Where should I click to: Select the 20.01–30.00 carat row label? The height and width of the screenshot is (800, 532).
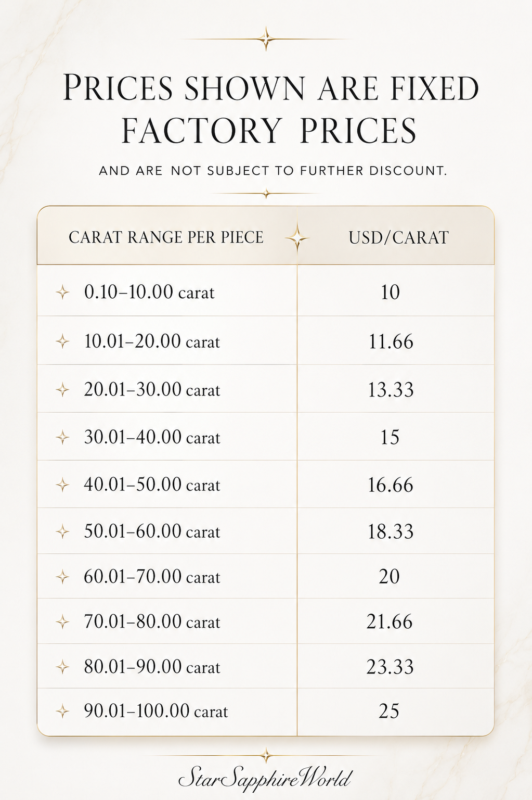point(152,389)
